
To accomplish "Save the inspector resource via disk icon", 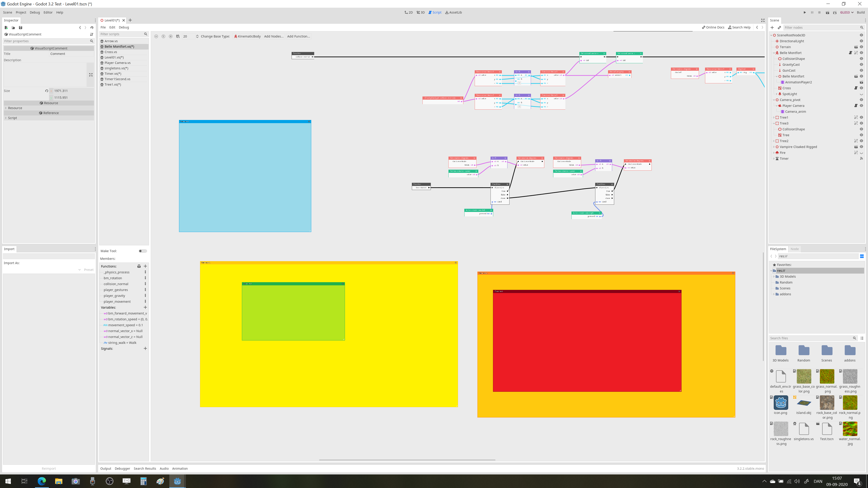I will point(21,28).
